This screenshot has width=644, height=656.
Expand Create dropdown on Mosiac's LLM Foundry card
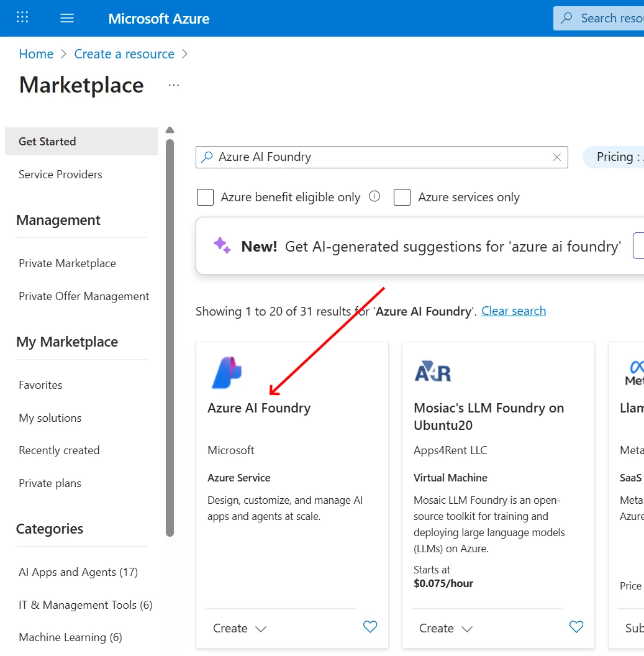pyautogui.click(x=446, y=629)
